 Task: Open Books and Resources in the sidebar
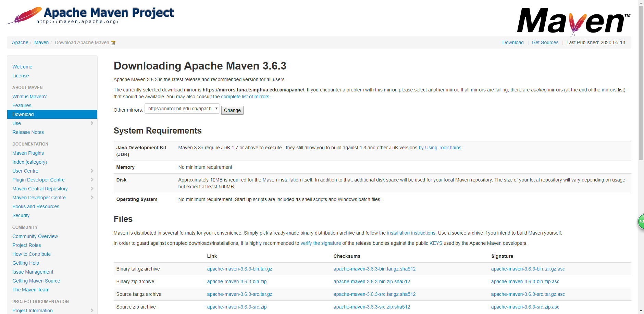[x=36, y=206]
